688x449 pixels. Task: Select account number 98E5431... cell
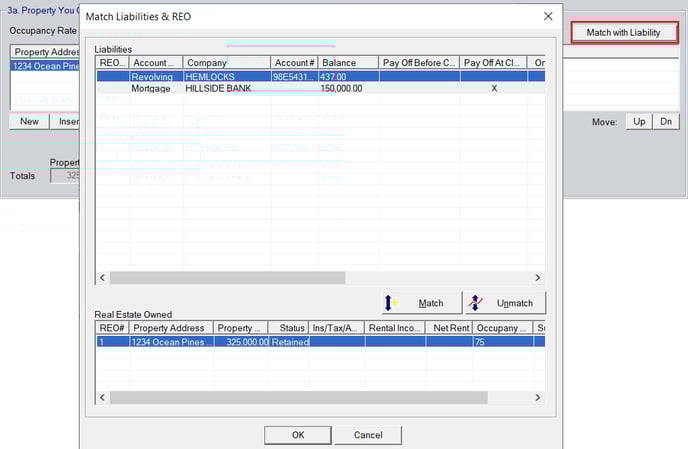point(294,77)
